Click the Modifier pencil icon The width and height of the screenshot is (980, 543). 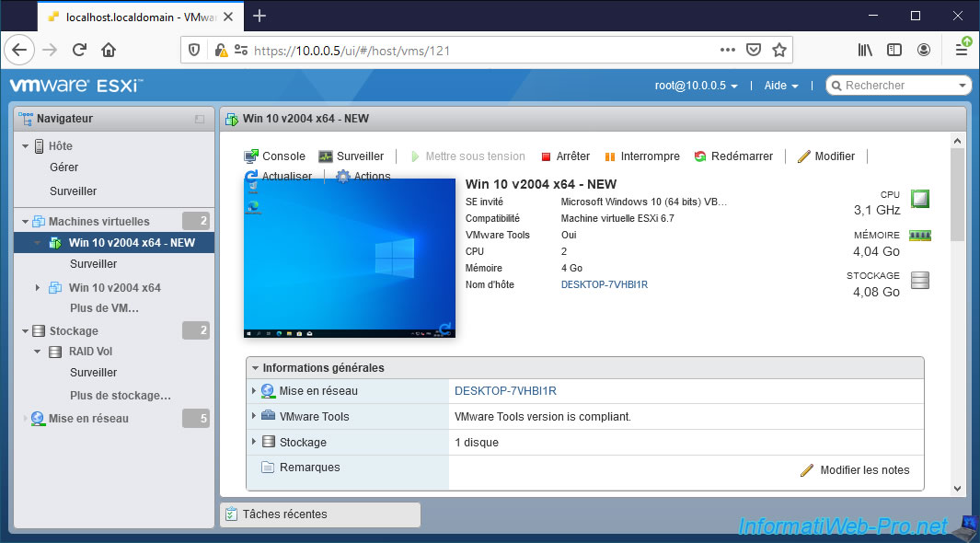tap(803, 156)
